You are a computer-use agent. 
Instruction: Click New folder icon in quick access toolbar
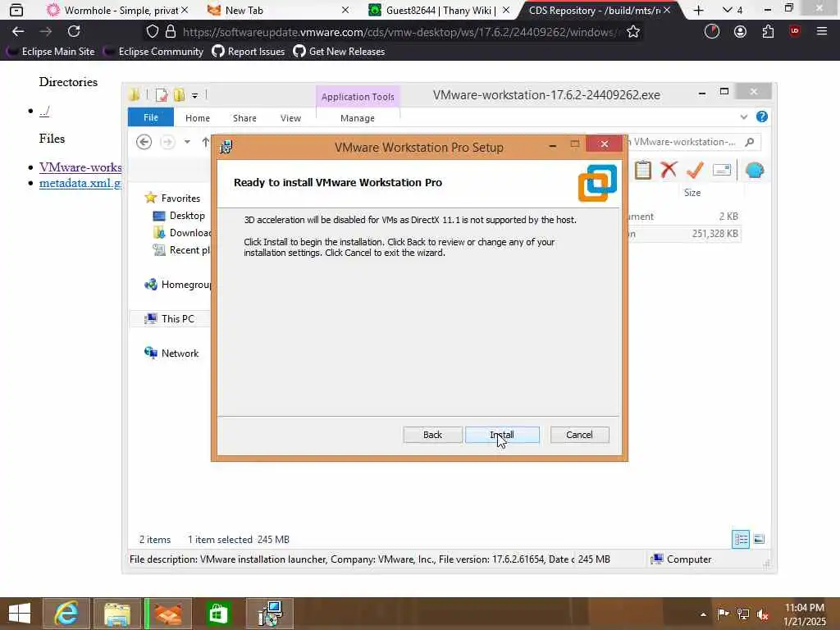click(180, 95)
